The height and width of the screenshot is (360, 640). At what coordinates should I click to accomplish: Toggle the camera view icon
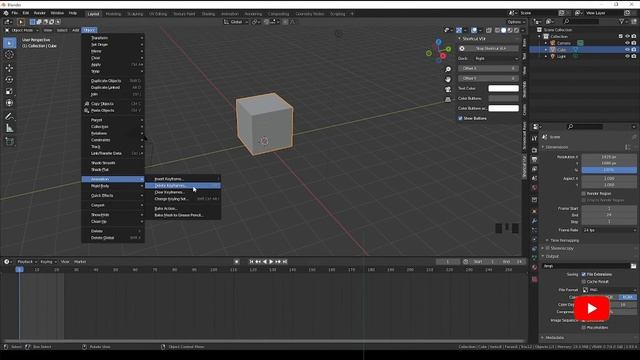[x=448, y=89]
